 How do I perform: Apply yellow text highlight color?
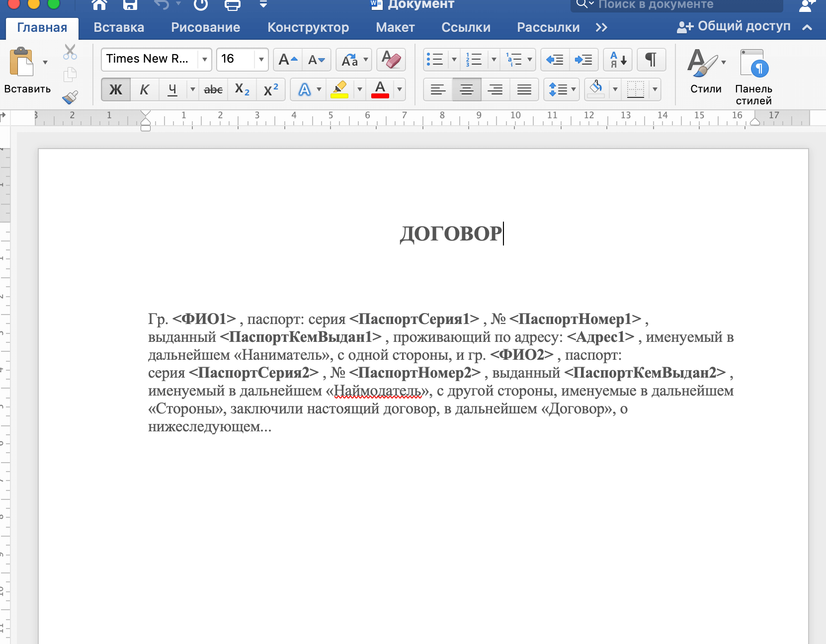pyautogui.click(x=339, y=89)
